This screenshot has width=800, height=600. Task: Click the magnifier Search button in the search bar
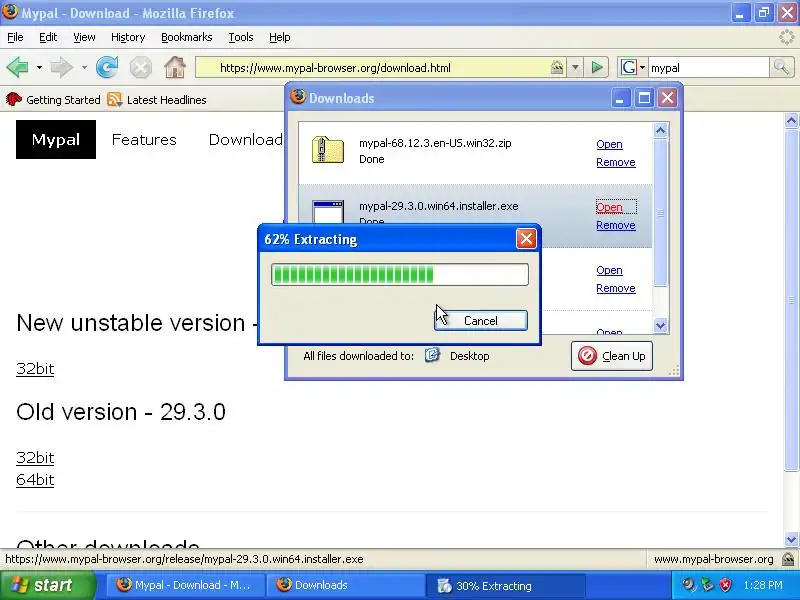coord(780,67)
